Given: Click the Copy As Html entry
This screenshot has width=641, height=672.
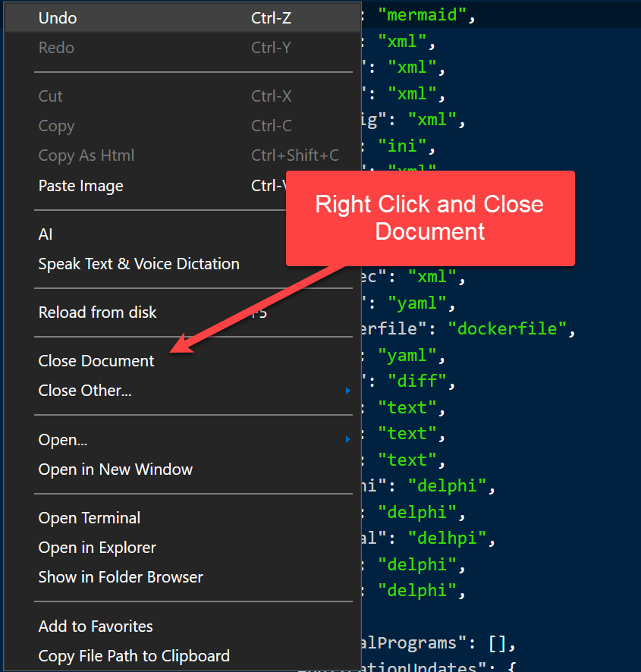Looking at the screenshot, I should 182,155.
